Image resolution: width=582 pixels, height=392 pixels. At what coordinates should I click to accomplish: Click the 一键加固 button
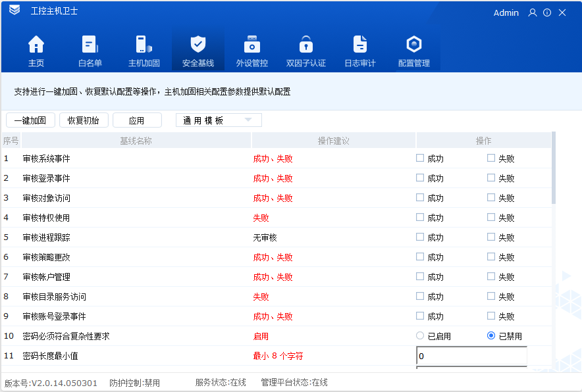(30, 120)
